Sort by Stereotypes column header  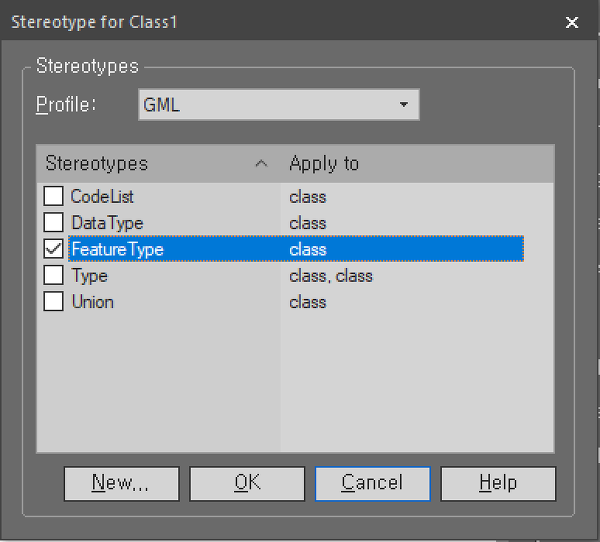pyautogui.click(x=159, y=163)
